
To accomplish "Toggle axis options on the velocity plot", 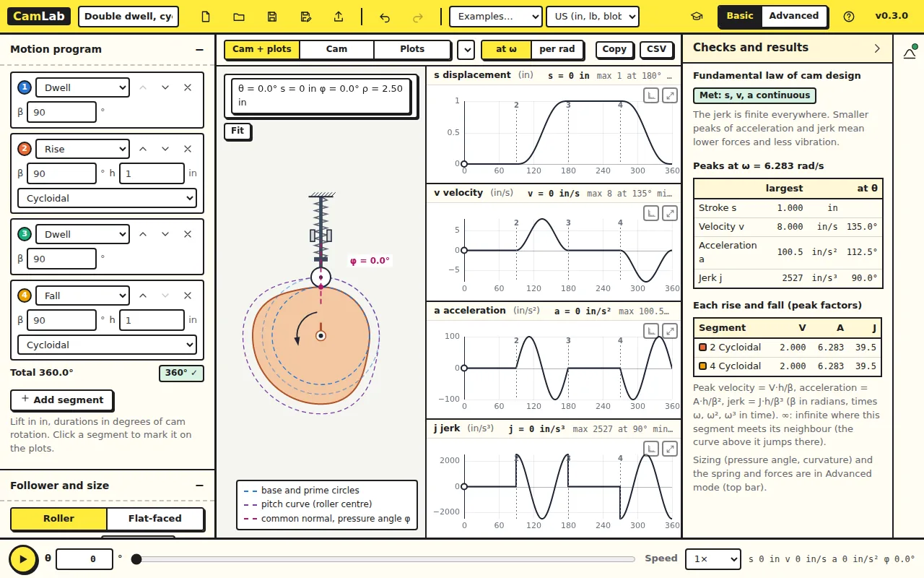I will point(651,213).
